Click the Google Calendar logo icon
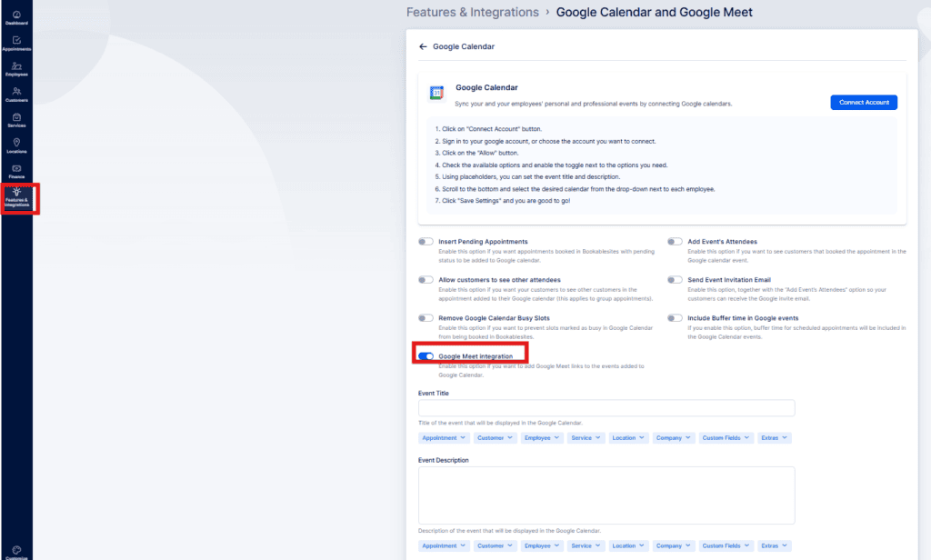 coord(436,93)
